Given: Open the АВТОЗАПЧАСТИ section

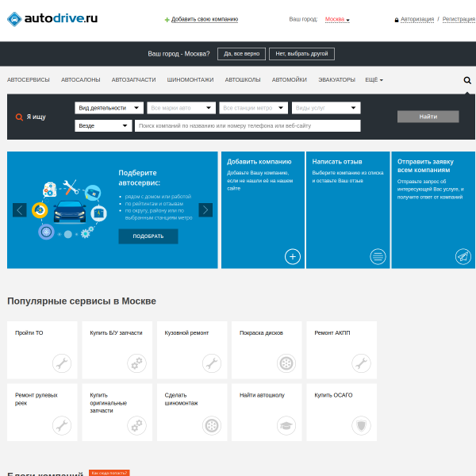Looking at the screenshot, I should (x=133, y=80).
